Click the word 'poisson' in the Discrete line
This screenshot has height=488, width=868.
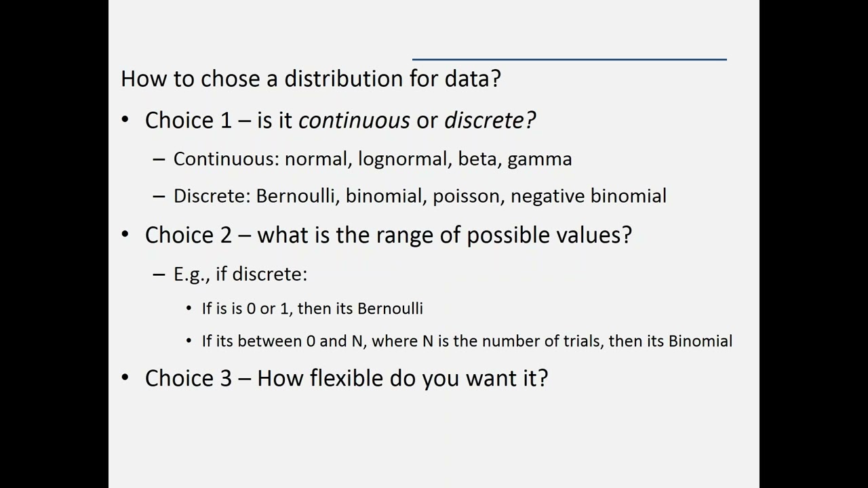(469, 197)
